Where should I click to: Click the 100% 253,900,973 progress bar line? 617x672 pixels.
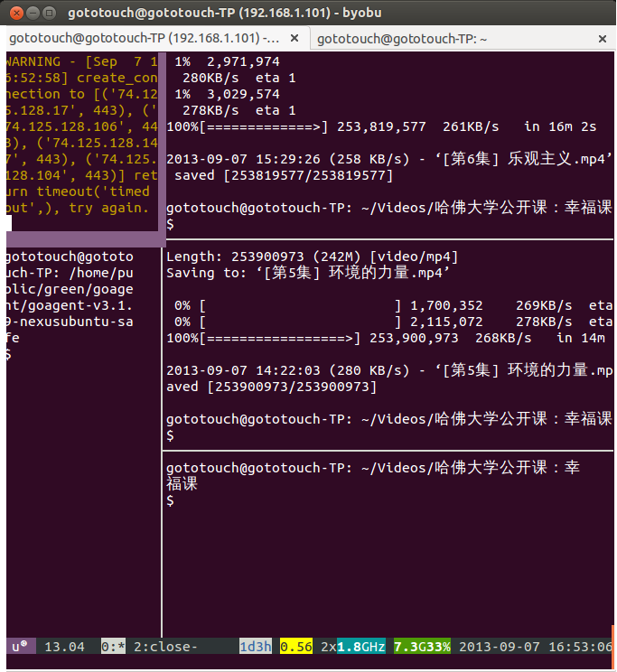coord(386,338)
